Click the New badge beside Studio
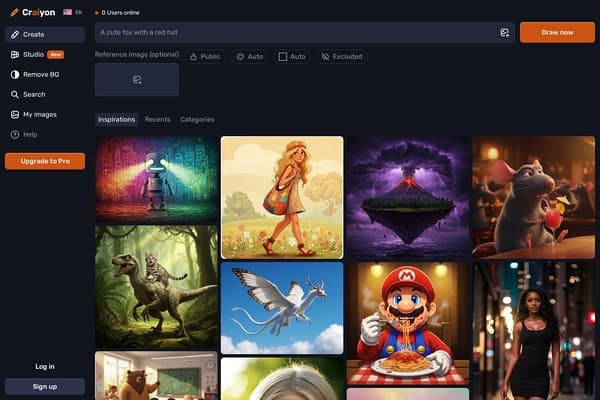 coord(55,54)
